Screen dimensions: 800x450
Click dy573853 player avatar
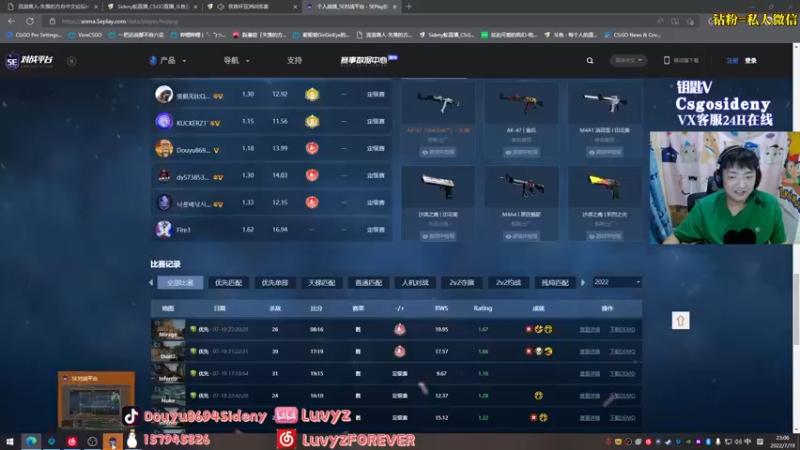(164, 176)
